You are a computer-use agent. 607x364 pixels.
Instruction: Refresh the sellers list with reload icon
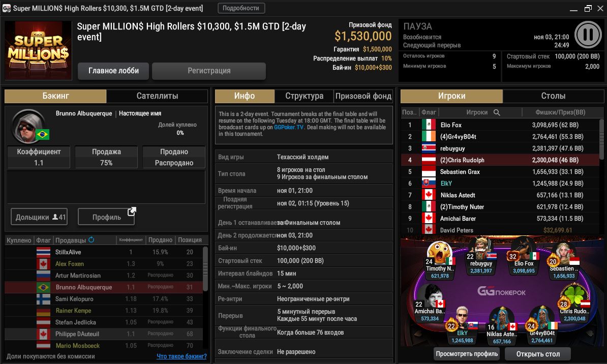(92, 239)
